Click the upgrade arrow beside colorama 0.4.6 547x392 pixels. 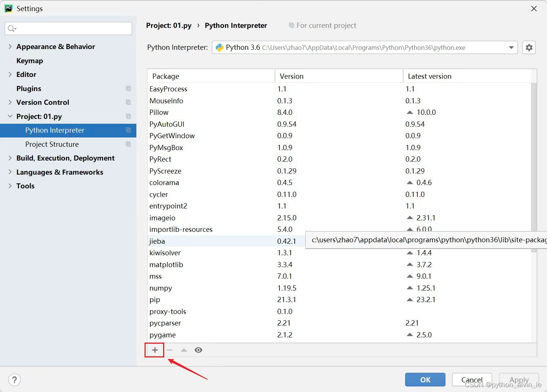coord(410,182)
